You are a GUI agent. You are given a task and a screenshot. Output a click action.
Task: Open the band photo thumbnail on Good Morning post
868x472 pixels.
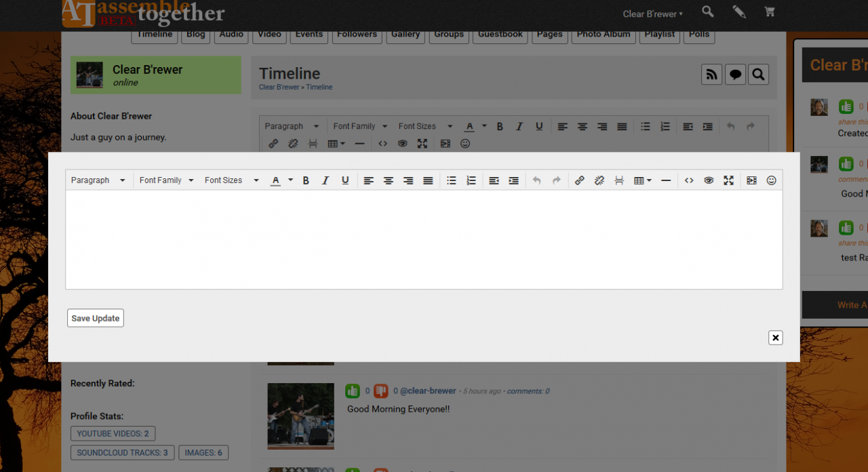pos(300,416)
